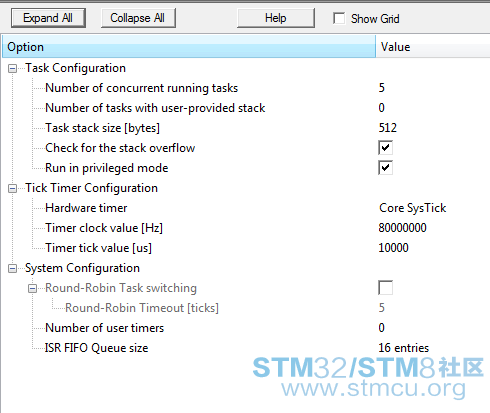This screenshot has width=490, height=413.
Task: Uncheck Run in privileged mode
Action: pos(385,168)
